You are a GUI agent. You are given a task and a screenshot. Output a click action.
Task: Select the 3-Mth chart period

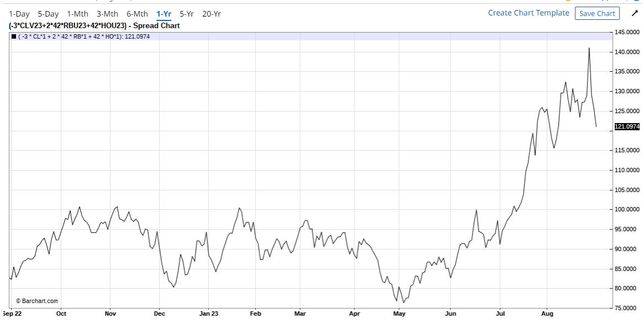(108, 14)
